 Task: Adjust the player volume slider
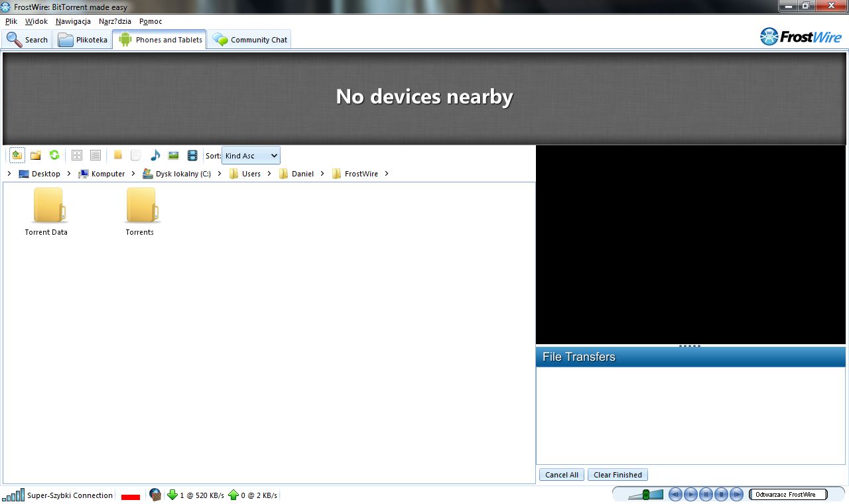point(645,495)
